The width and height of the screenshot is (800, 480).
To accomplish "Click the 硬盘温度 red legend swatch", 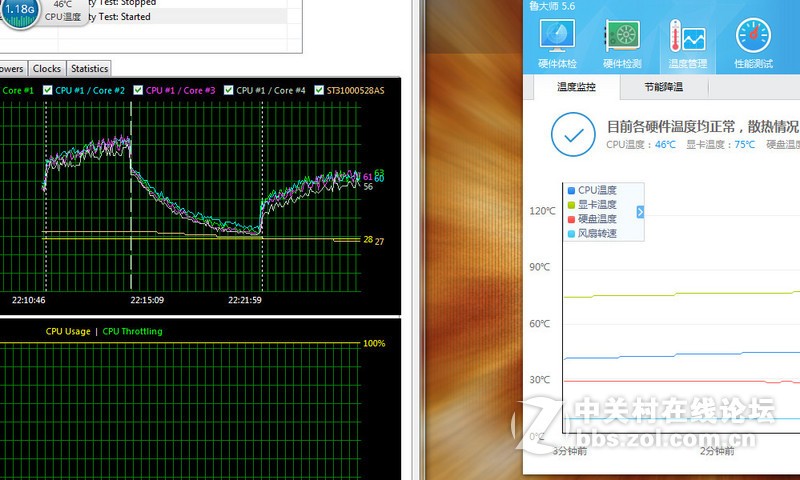I will pos(571,219).
